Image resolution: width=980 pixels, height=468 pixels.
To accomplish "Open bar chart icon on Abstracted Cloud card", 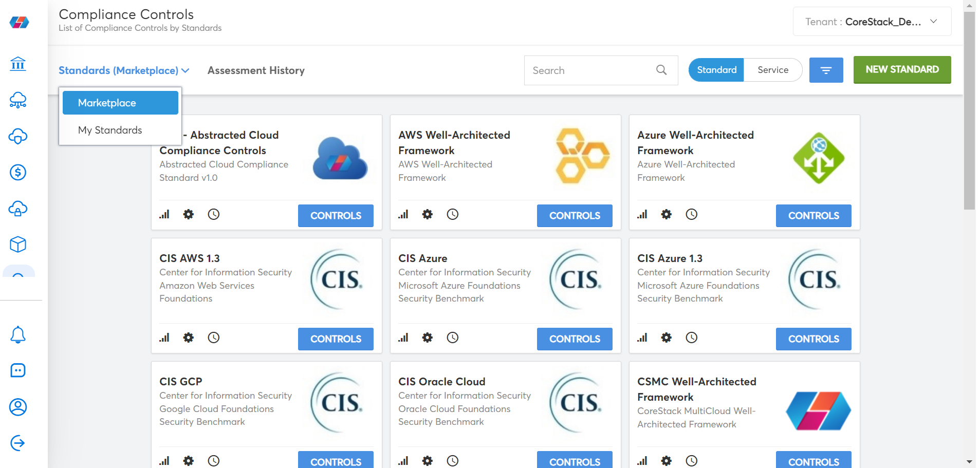I will [x=164, y=214].
